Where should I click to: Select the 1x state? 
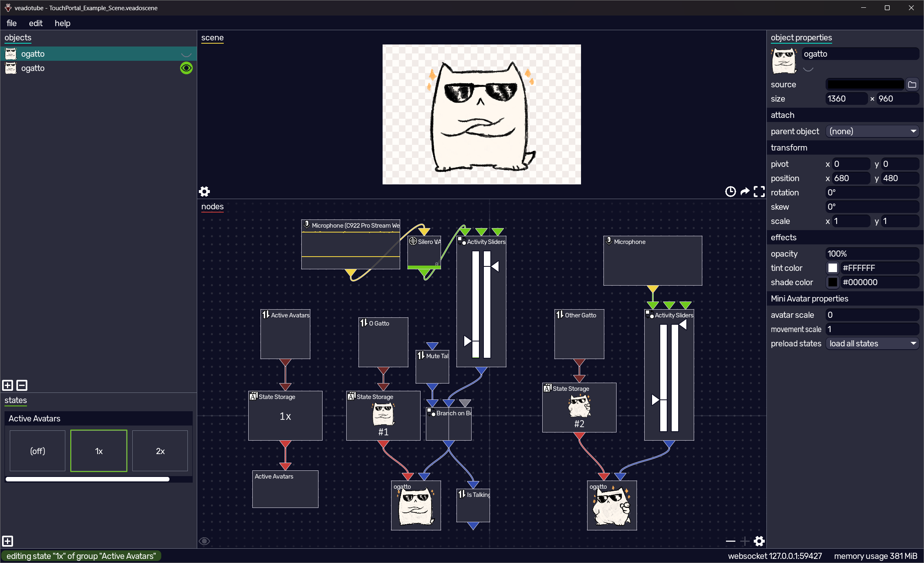pyautogui.click(x=99, y=451)
